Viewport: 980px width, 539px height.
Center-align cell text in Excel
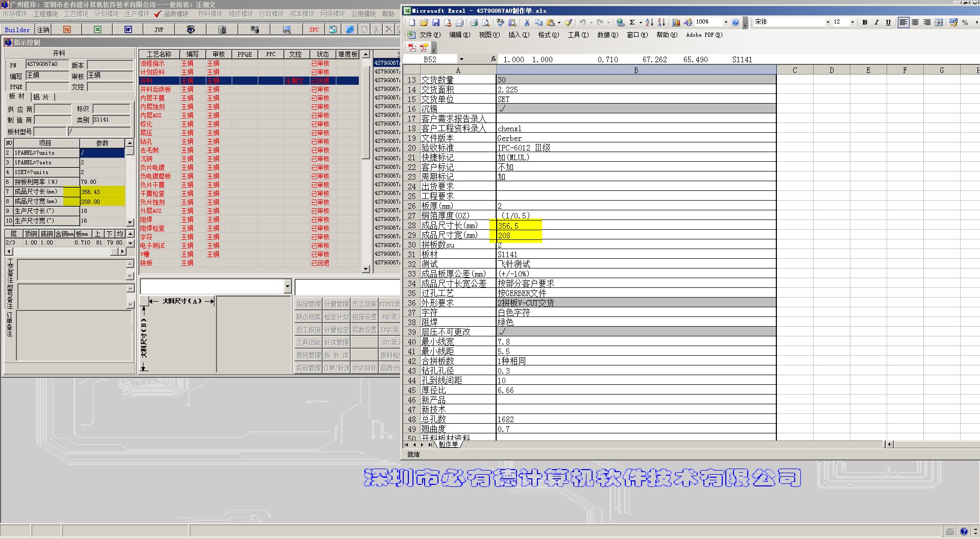pos(915,22)
